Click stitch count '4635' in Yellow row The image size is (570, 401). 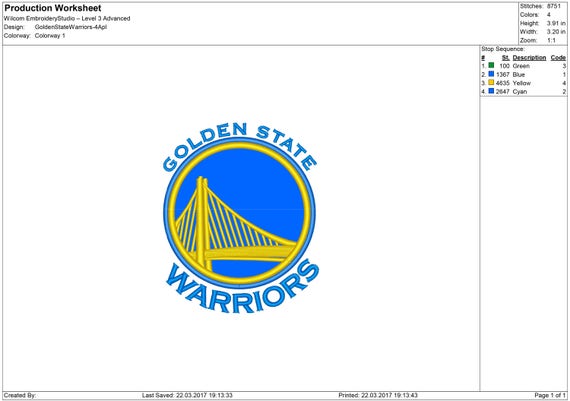coord(503,83)
